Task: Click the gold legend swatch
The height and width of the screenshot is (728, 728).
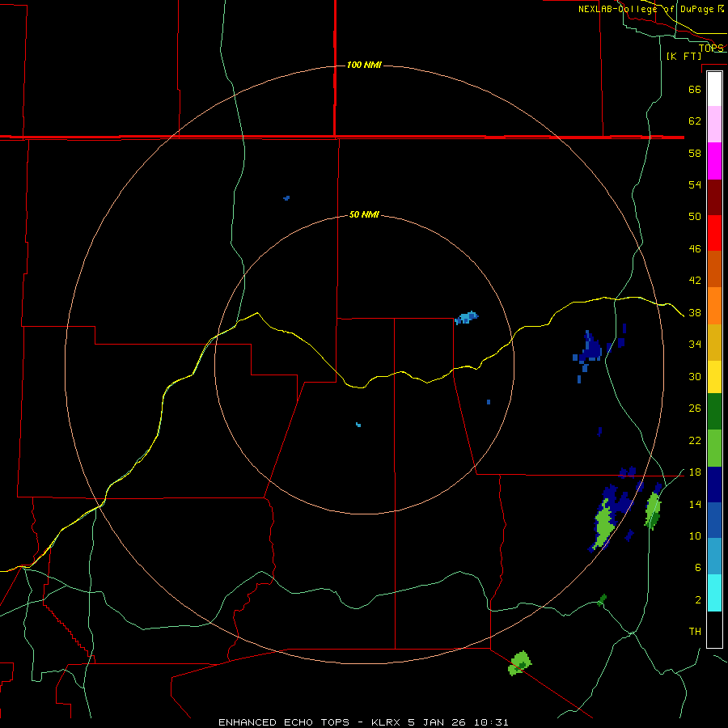Action: click(714, 342)
